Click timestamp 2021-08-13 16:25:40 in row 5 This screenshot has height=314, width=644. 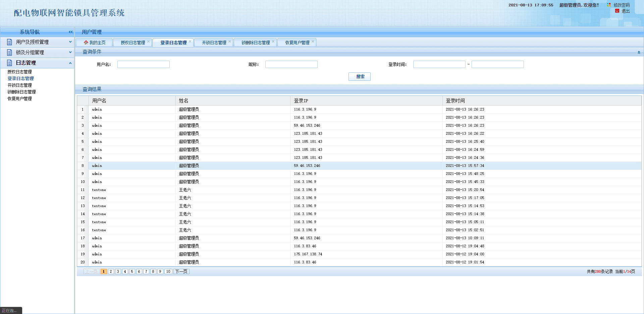[465, 141]
